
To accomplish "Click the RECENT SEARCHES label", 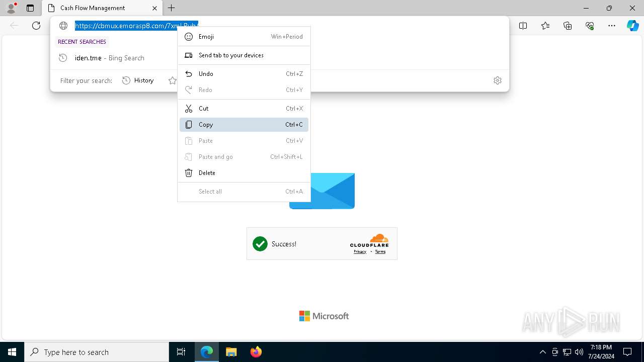I will click(82, 42).
